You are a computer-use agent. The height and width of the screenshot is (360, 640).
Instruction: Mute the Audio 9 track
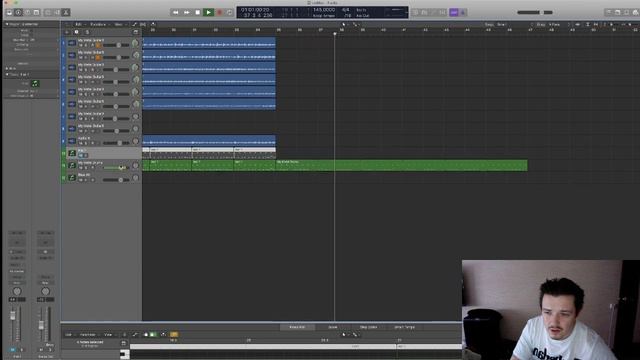(80, 143)
